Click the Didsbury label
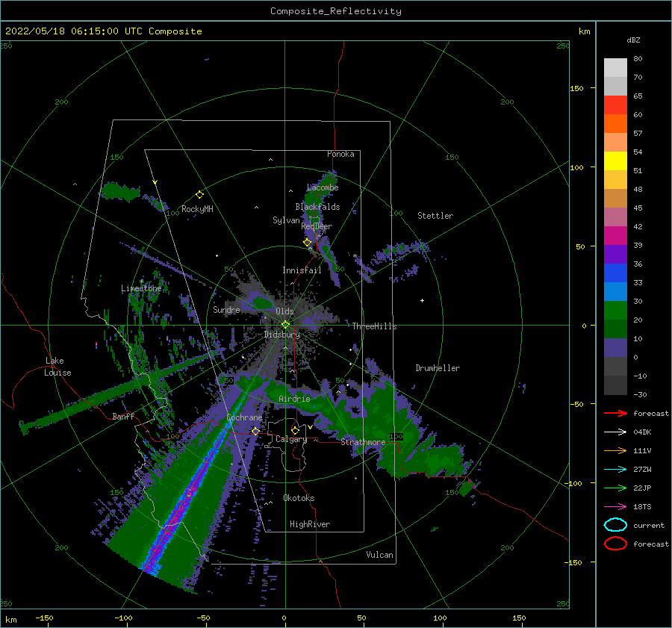The height and width of the screenshot is (628, 672). pos(281,335)
